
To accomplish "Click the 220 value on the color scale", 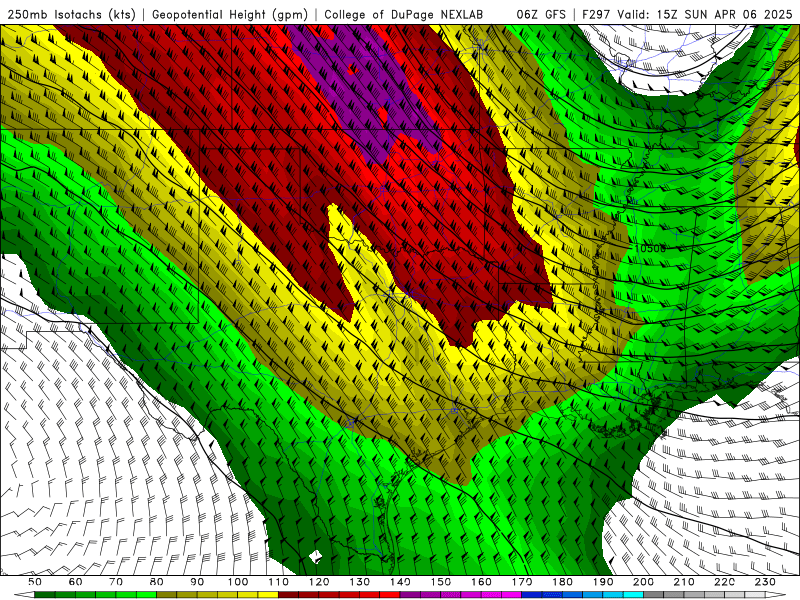I will [724, 582].
